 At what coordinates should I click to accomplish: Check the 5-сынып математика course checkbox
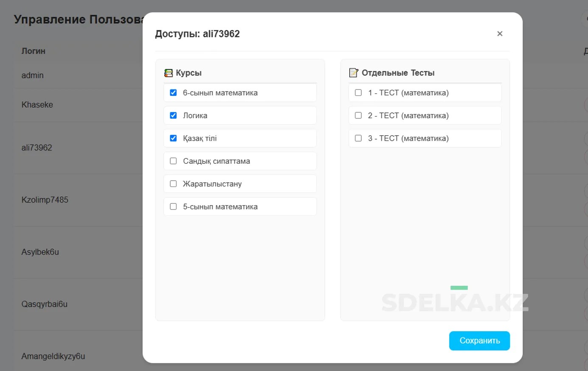[173, 206]
